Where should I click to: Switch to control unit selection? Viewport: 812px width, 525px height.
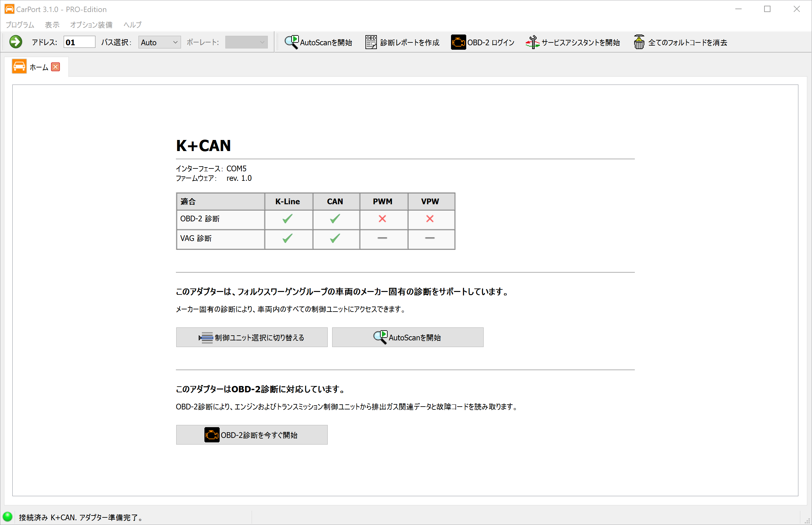click(x=251, y=337)
